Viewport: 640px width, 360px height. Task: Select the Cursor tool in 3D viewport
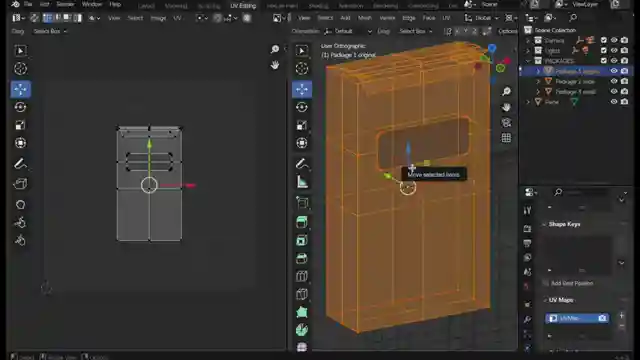tap(302, 69)
